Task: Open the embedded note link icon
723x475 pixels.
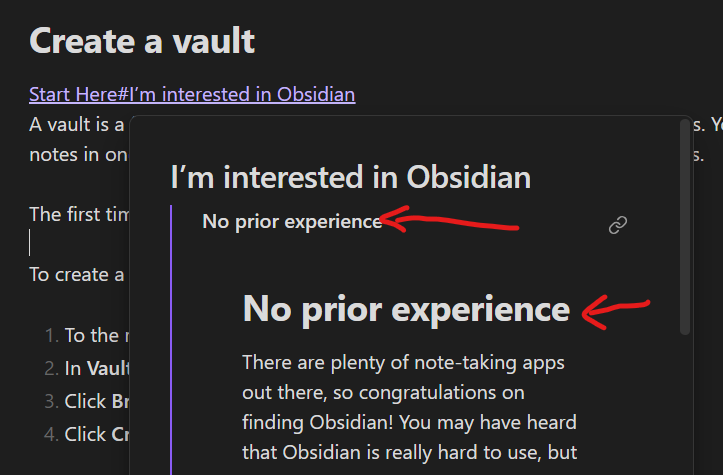Action: tap(618, 225)
